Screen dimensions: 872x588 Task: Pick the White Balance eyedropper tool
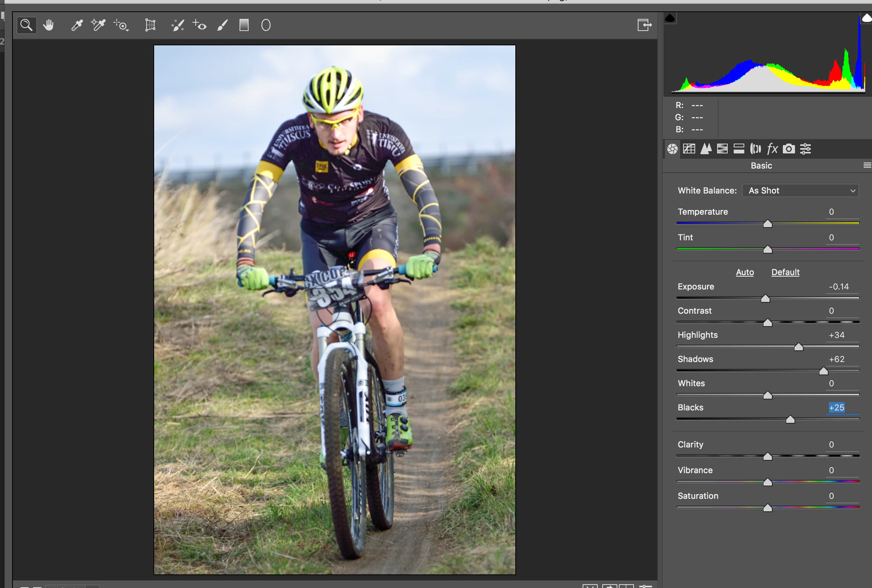click(77, 25)
